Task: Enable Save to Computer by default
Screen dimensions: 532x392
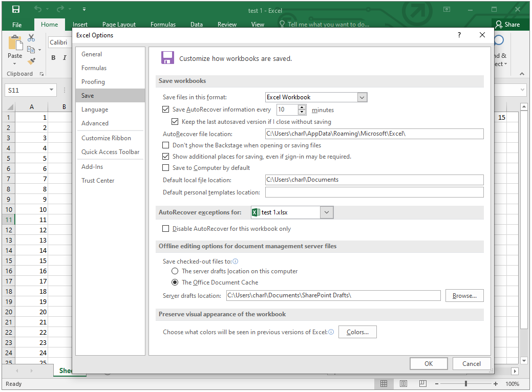Action: [x=165, y=168]
